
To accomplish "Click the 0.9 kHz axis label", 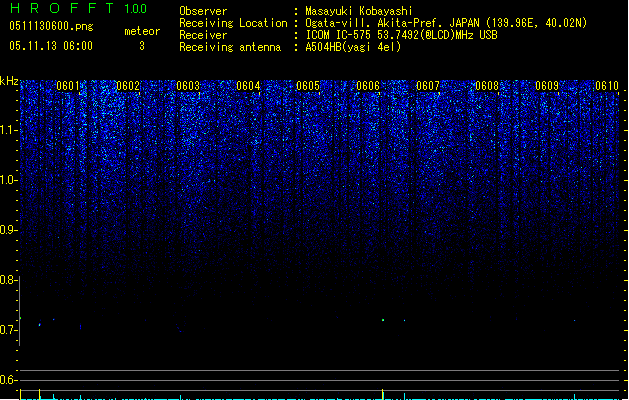I will tap(8, 230).
